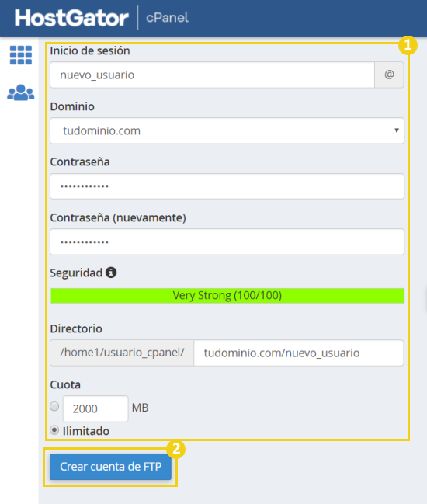The height and width of the screenshot is (504, 427).
Task: Focus the Inicio de sesión username field
Action: point(213,75)
